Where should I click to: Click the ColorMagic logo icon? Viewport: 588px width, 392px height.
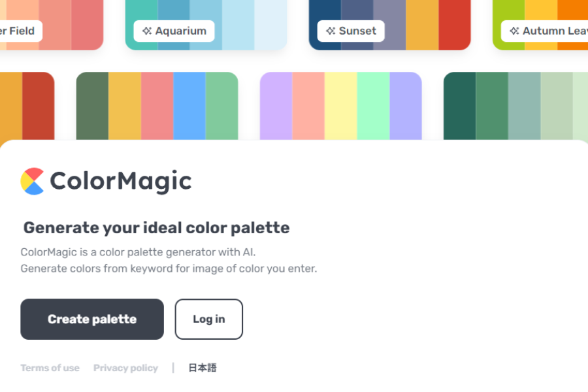[31, 181]
